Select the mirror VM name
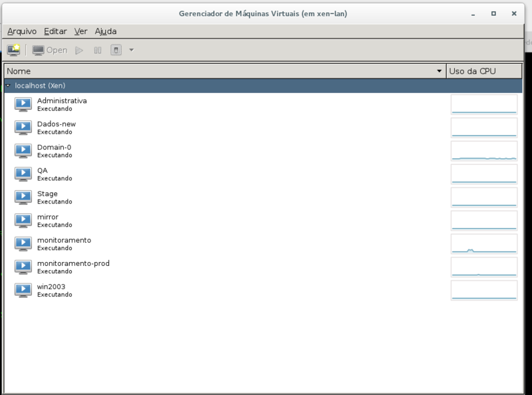Screen dimensions: 532x395 (47, 217)
